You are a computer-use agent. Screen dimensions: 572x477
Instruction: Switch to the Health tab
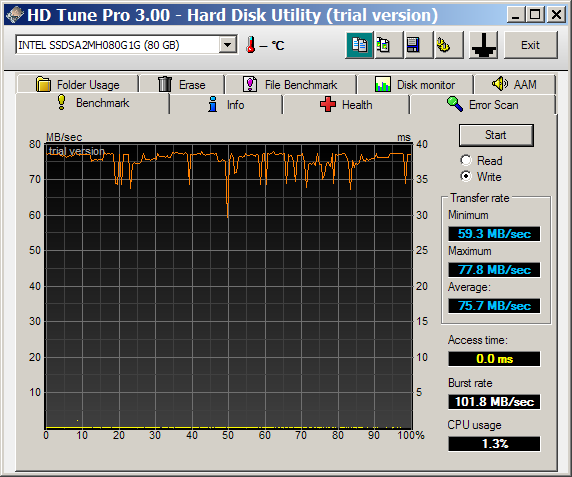tap(346, 105)
